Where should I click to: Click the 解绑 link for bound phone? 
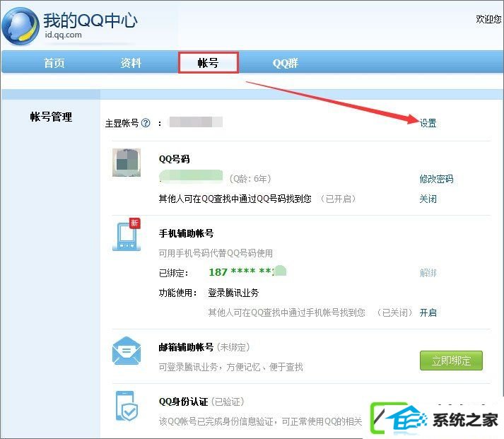tap(428, 273)
